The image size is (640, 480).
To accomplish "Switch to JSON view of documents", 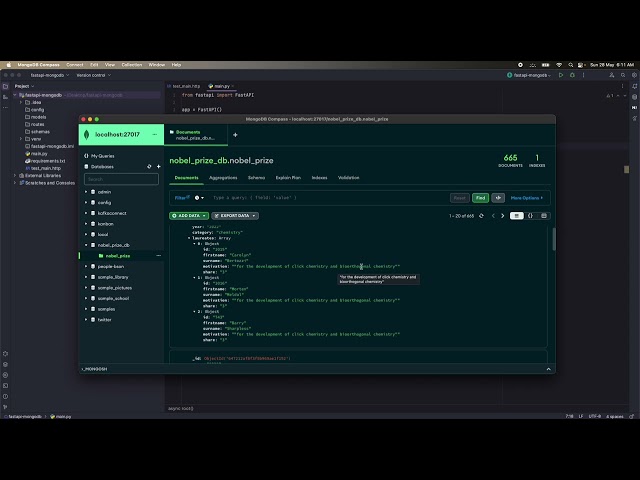I will point(530,216).
